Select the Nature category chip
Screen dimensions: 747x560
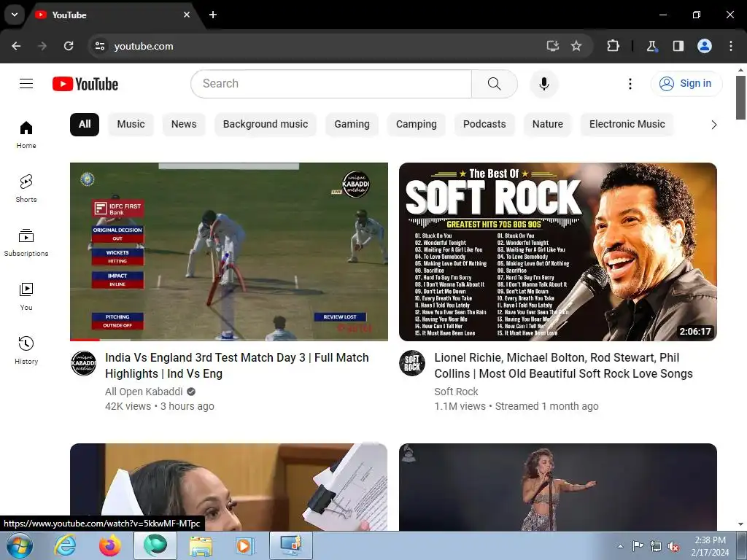pos(548,124)
